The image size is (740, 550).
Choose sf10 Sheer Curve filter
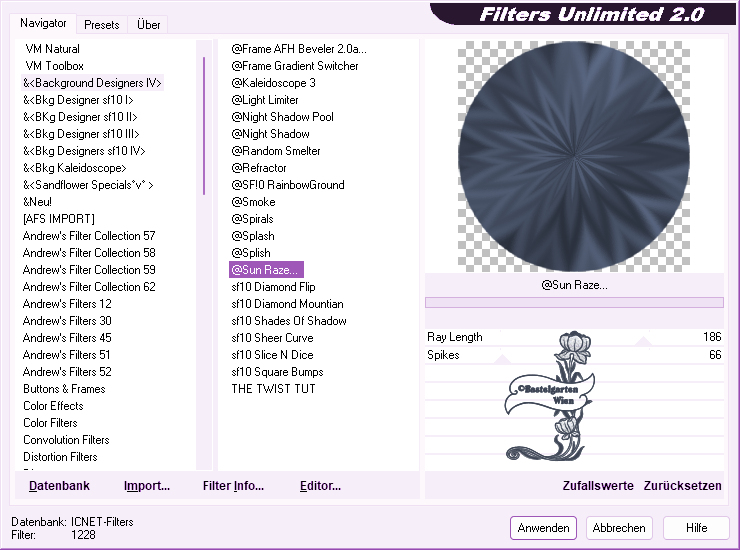point(272,338)
